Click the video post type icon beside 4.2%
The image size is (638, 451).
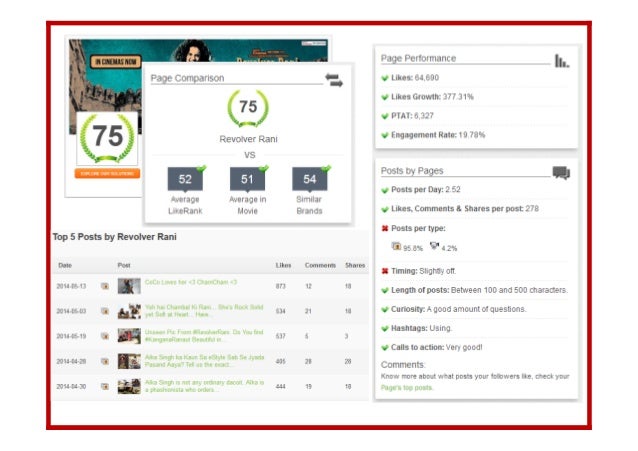tap(434, 246)
